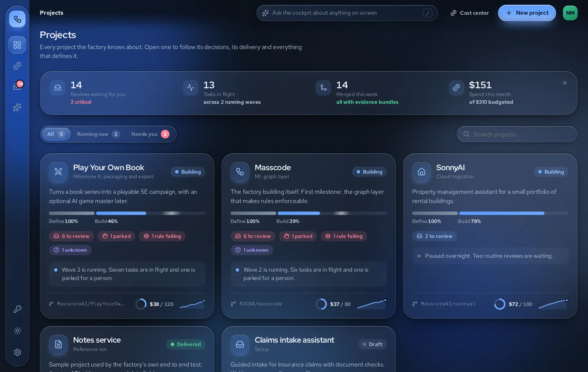Click 2 to review chip on SonnyAI
The image size is (588, 372).
434,236
